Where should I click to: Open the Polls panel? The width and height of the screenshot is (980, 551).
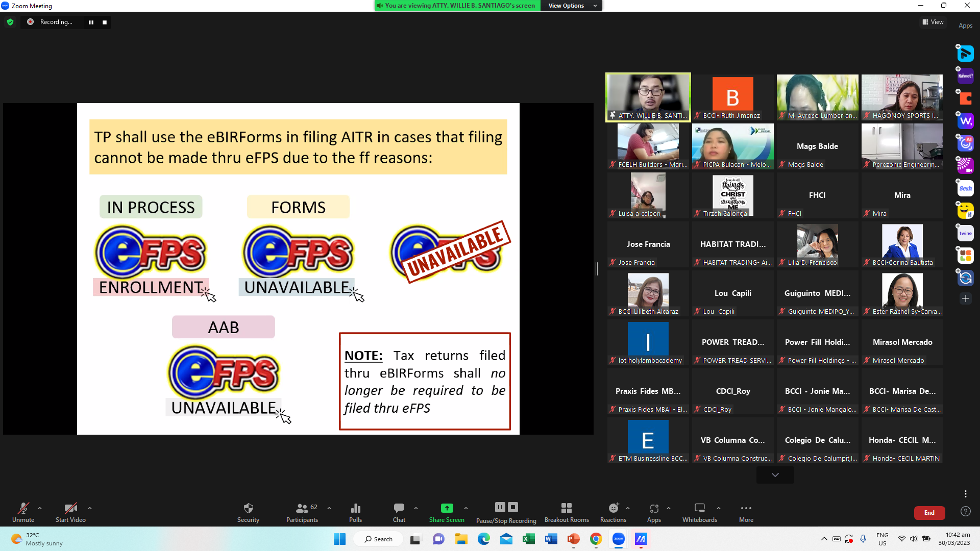pos(355,512)
